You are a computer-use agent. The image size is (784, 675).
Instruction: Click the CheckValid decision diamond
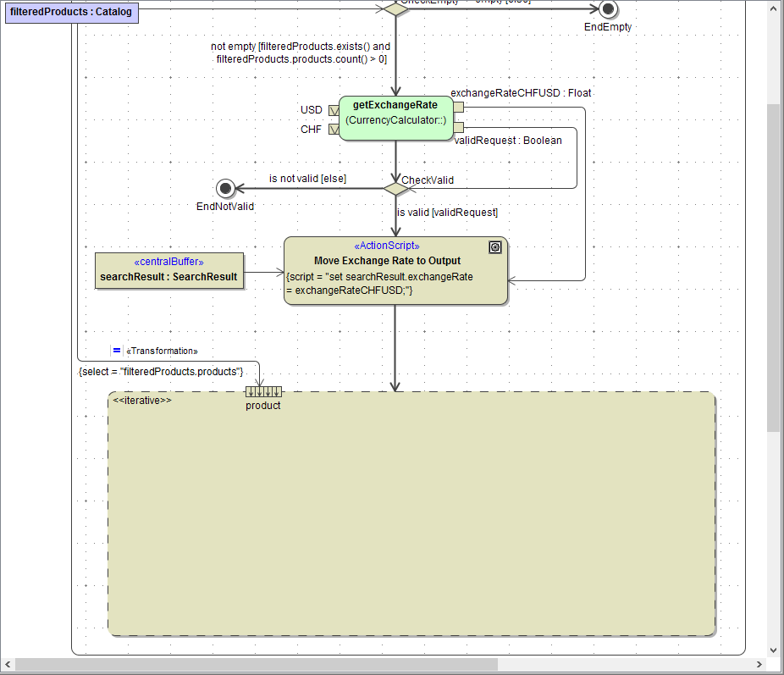395,188
